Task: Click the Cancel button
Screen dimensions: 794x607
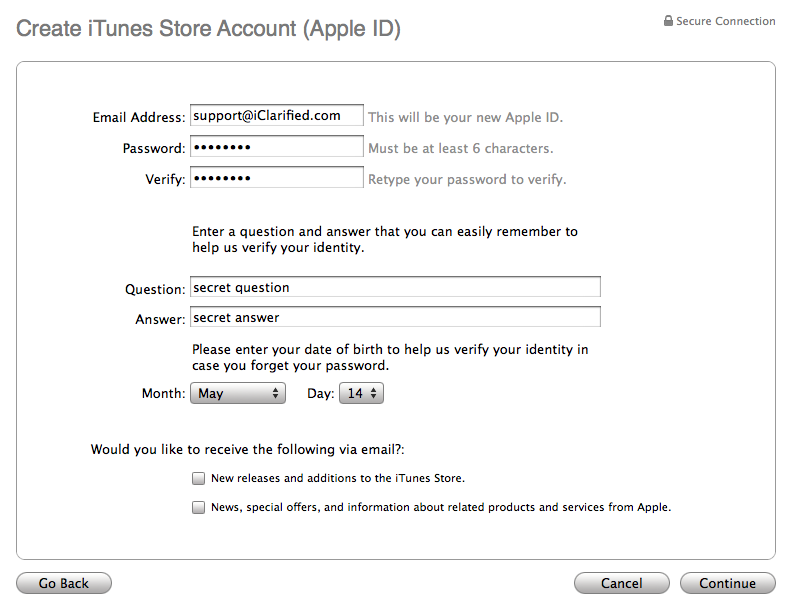Action: point(622,583)
